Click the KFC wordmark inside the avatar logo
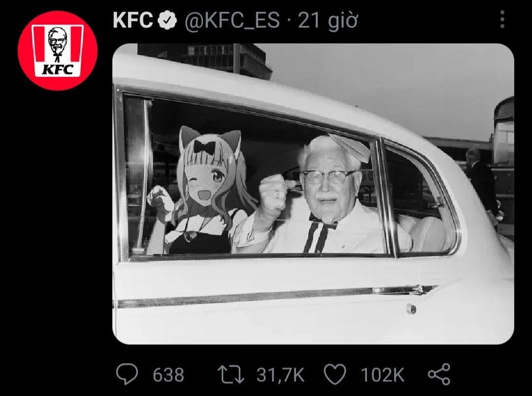Viewport: 532px width, 396px height. coord(58,69)
